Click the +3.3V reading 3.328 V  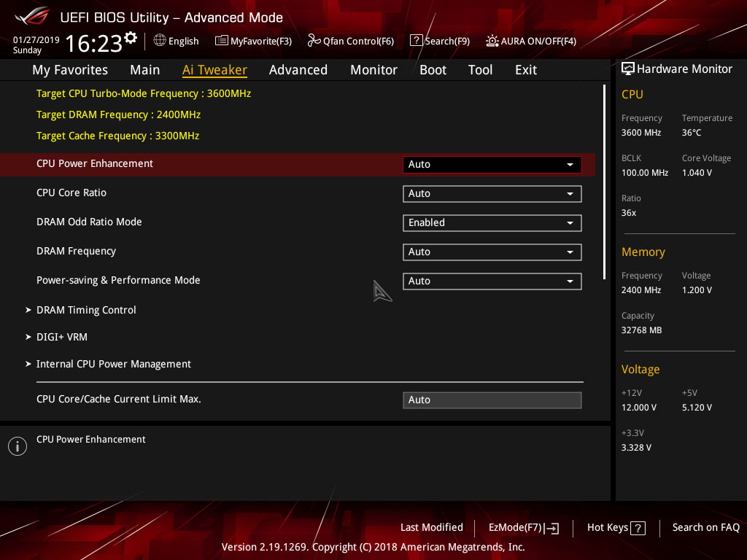636,447
